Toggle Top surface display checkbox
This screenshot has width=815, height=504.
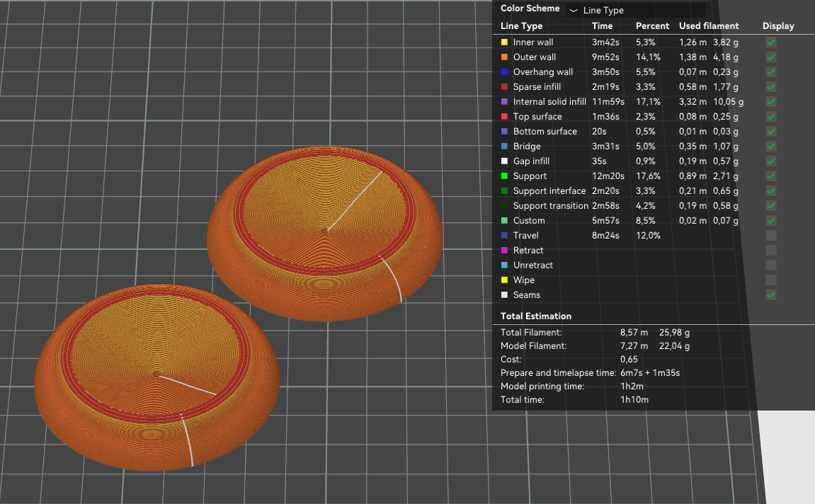[771, 116]
